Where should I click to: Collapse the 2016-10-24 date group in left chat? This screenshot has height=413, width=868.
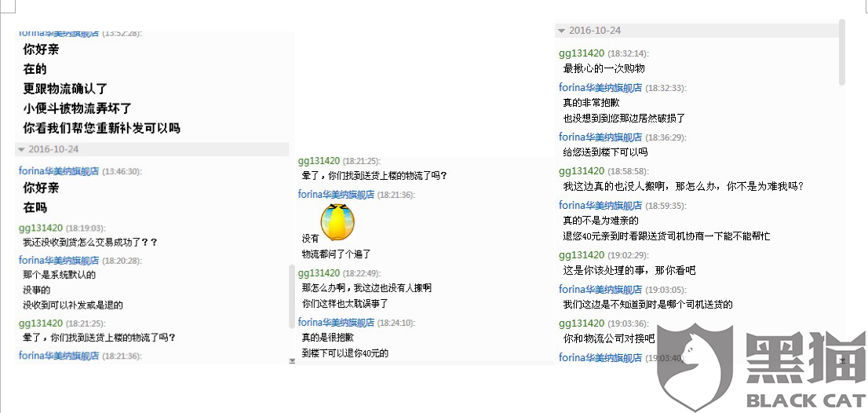(x=22, y=149)
